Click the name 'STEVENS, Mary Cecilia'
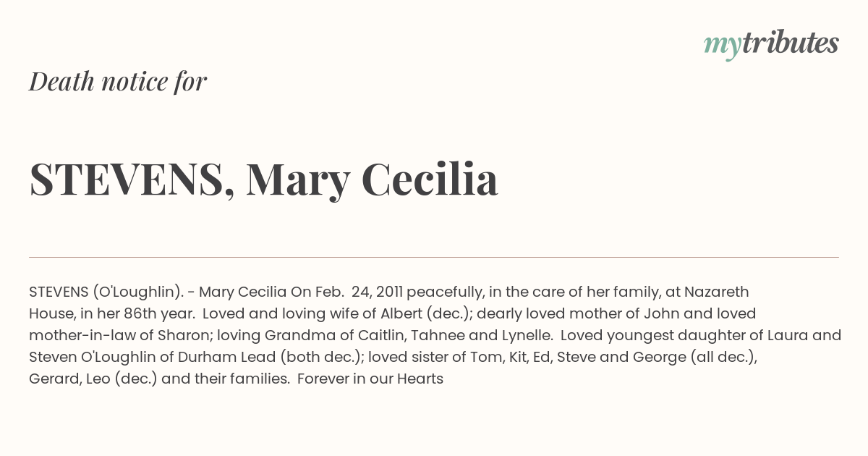This screenshot has height=456, width=868. pyautogui.click(x=263, y=179)
